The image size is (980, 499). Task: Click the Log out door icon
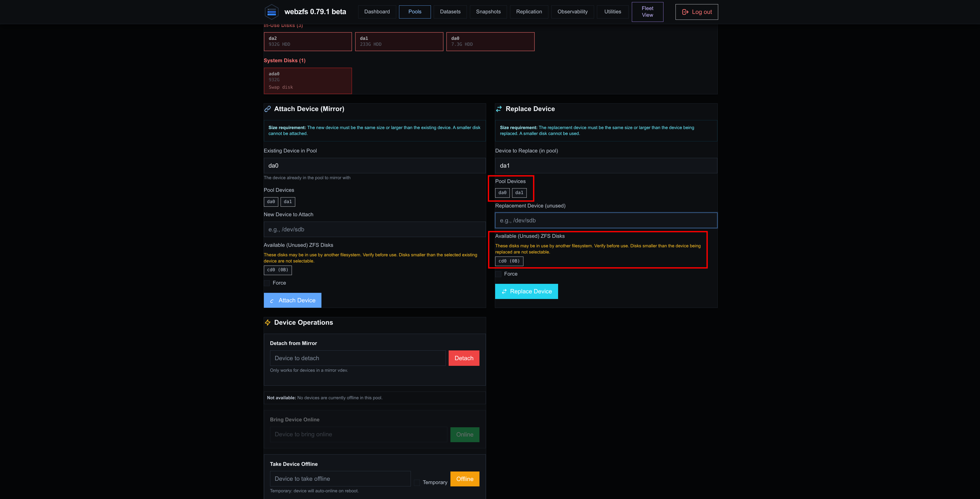pos(685,12)
